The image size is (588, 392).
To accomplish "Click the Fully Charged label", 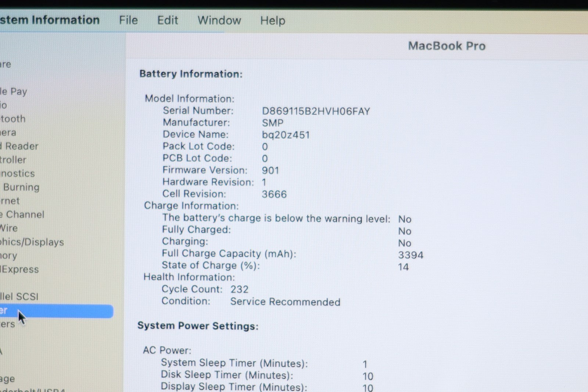I will point(196,230).
